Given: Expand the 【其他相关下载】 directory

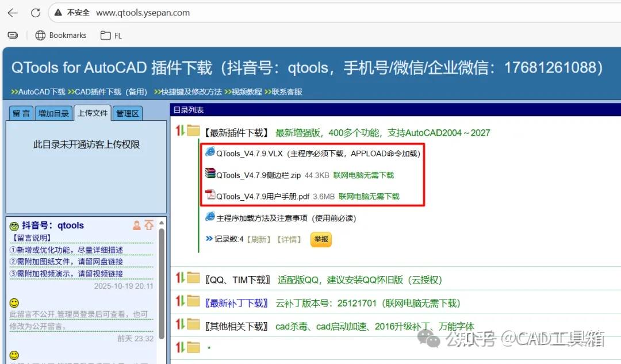Looking at the screenshot, I should [x=236, y=327].
